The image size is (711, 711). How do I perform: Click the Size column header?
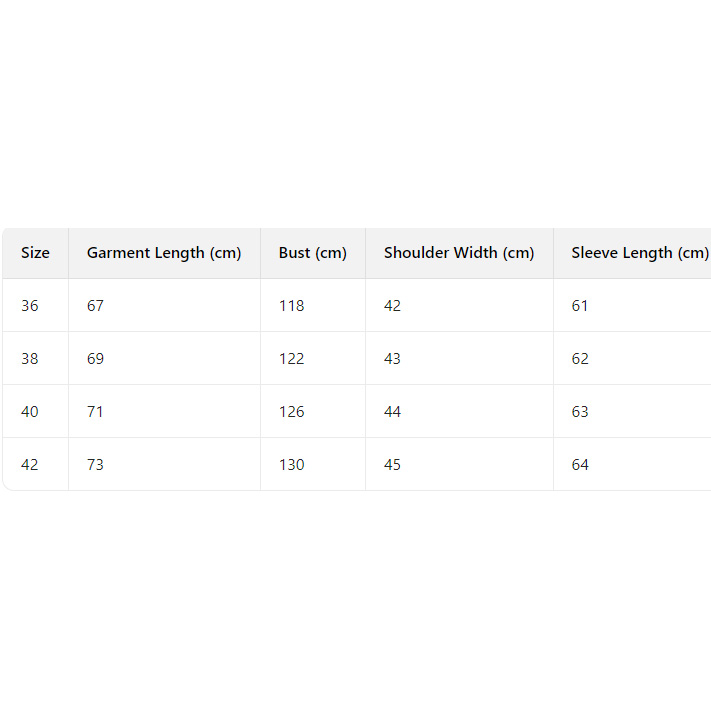click(35, 253)
